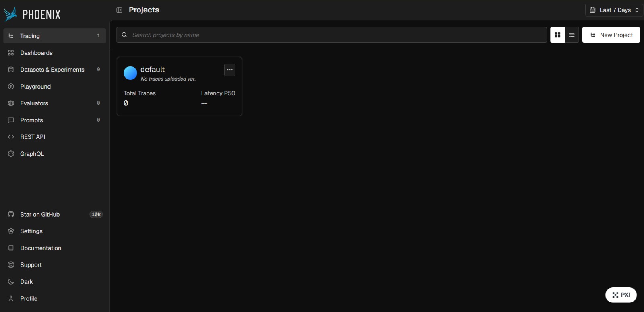The image size is (644, 312).
Task: Click the New Project button
Action: (611, 35)
